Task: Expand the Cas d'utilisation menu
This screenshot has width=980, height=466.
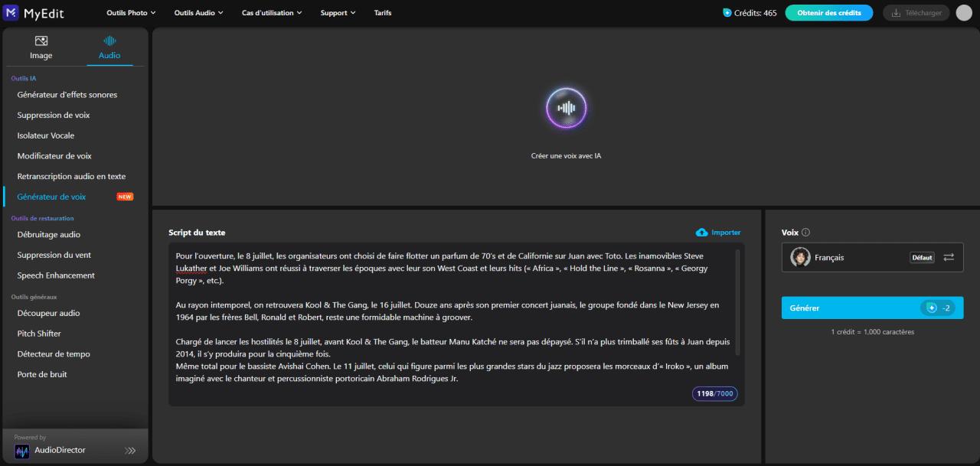Action: [272, 13]
